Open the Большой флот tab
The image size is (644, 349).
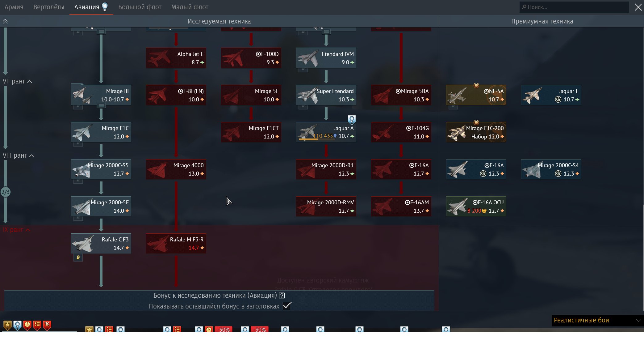tap(140, 7)
